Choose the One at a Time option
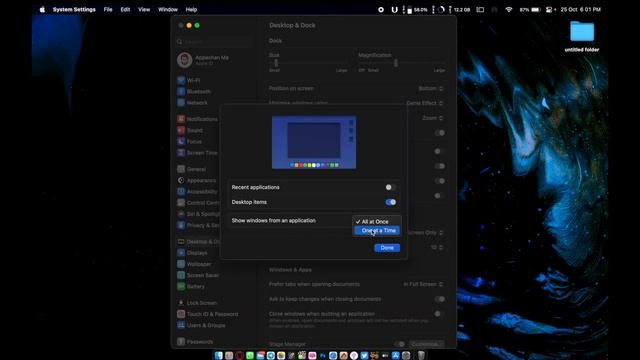The height and width of the screenshot is (360, 640). [x=377, y=231]
